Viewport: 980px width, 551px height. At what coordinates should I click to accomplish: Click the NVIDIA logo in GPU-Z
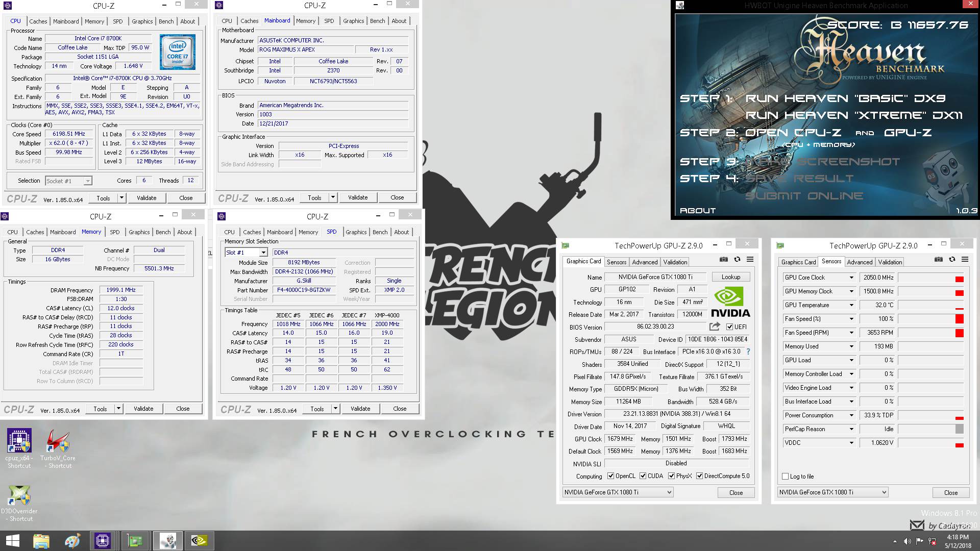pyautogui.click(x=730, y=302)
